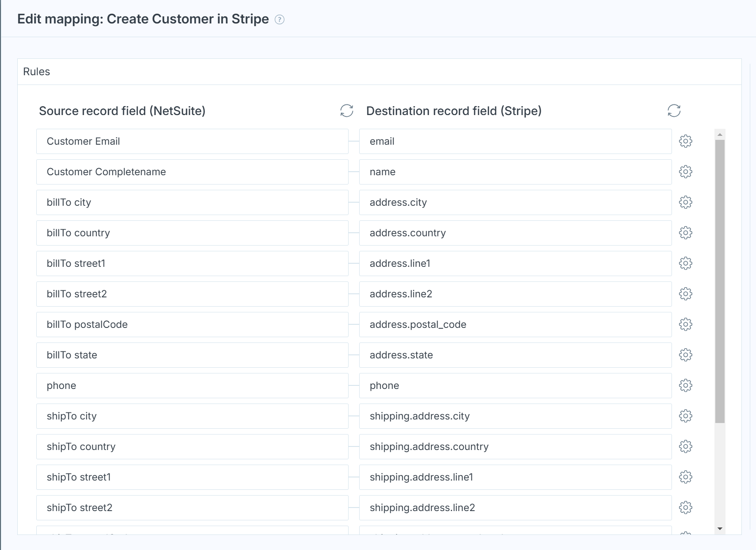Click gear icon for address.city row
756x550 pixels.
(x=685, y=203)
